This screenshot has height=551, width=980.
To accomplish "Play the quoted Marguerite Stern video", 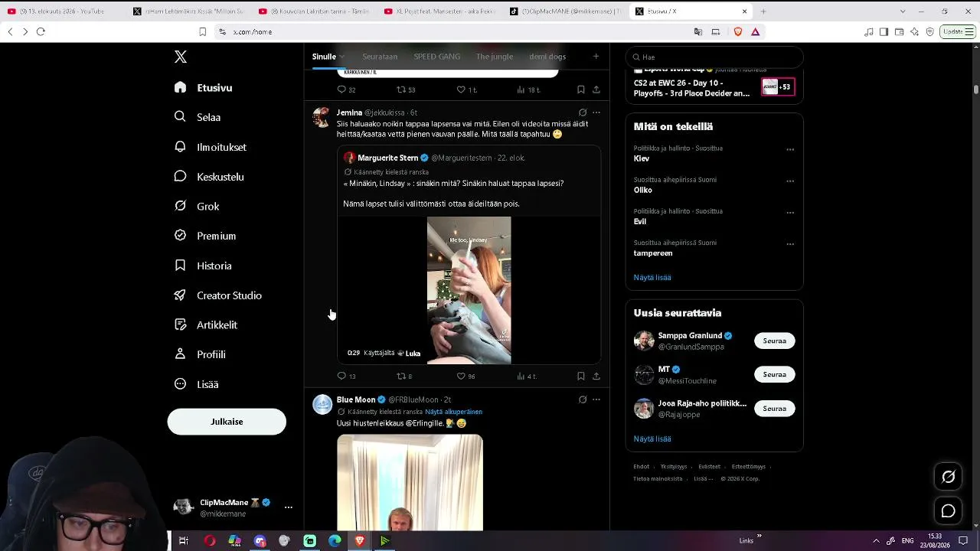I will click(469, 290).
